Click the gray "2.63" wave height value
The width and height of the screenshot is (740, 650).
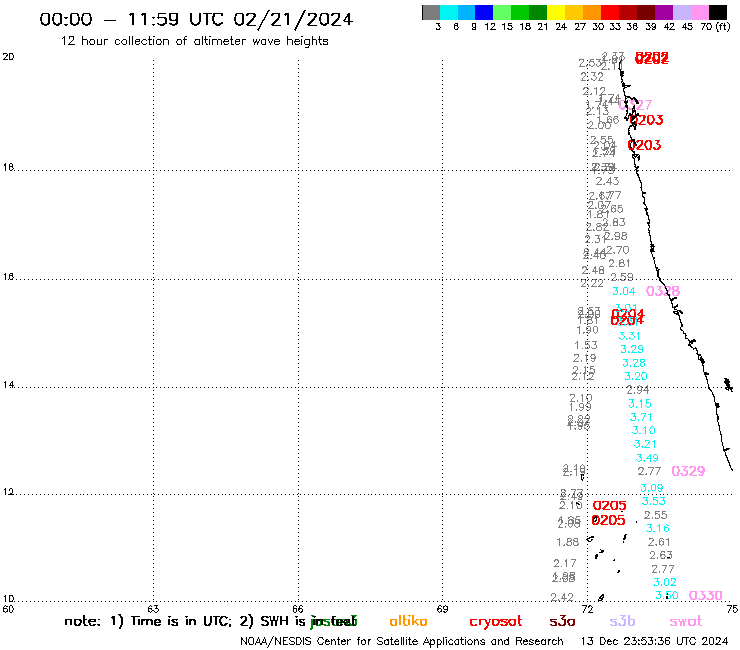(x=661, y=555)
